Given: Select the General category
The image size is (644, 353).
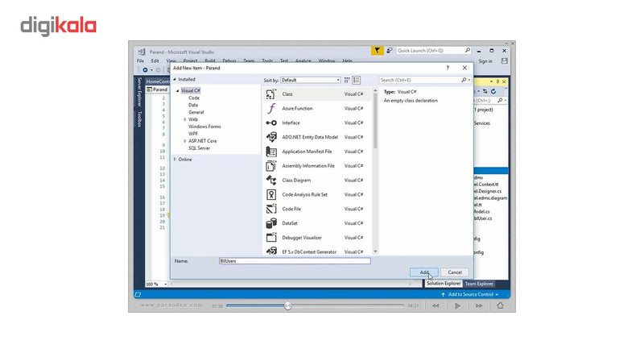Looking at the screenshot, I should pyautogui.click(x=196, y=112).
